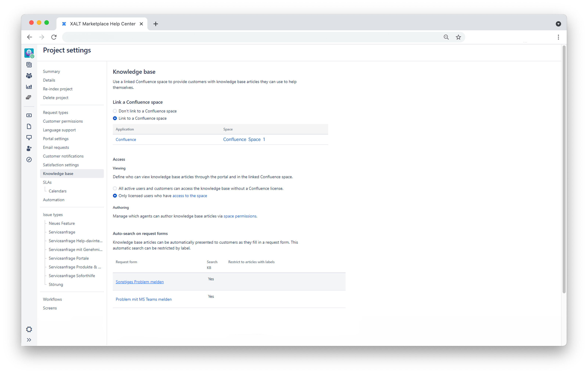
Task: Toggle 'Only licensed users' viewing option
Action: coord(114,196)
